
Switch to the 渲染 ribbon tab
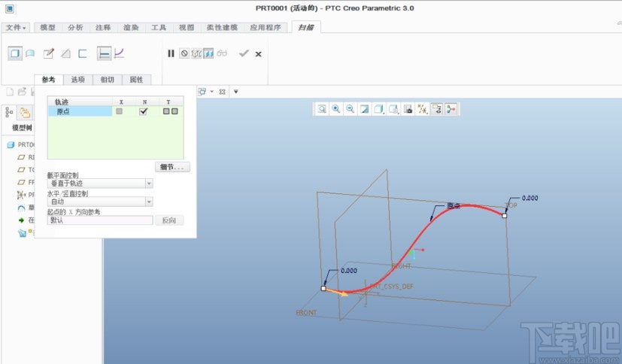(131, 27)
